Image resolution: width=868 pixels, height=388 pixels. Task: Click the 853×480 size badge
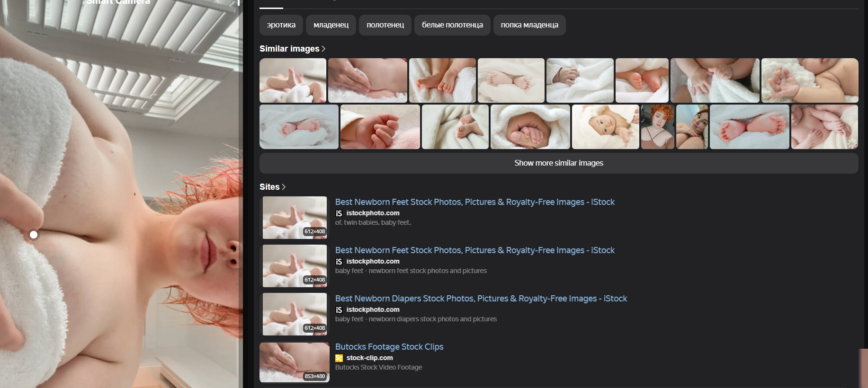click(315, 376)
